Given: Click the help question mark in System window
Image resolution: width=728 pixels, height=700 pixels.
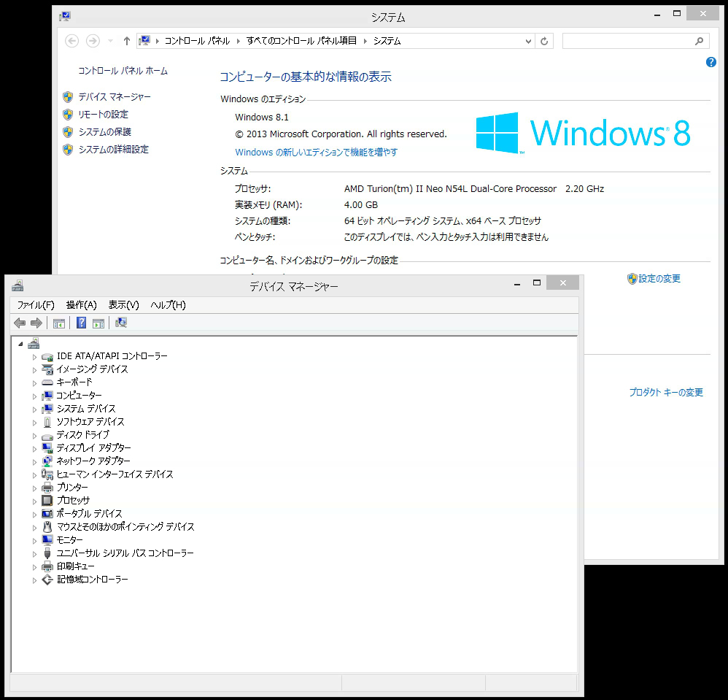Looking at the screenshot, I should click(x=710, y=62).
